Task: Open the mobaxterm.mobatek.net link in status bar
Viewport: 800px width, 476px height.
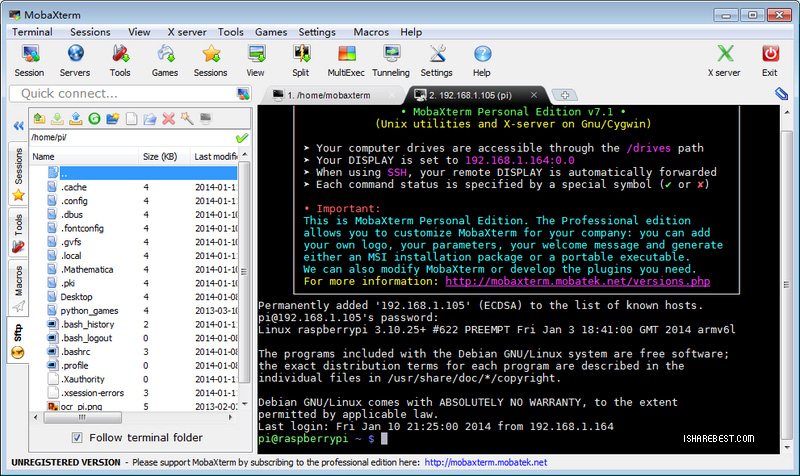Action: click(x=485, y=462)
